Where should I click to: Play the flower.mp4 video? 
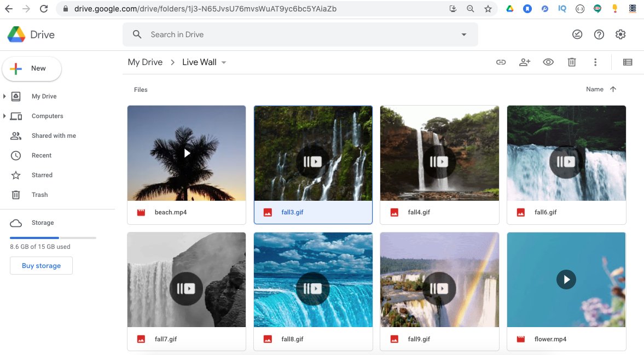(566, 280)
